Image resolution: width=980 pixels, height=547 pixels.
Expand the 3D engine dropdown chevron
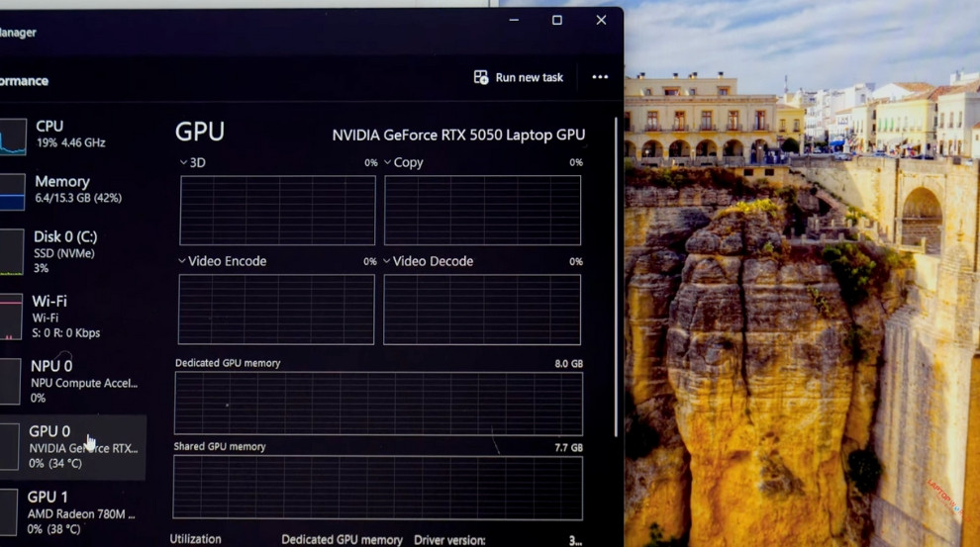183,162
